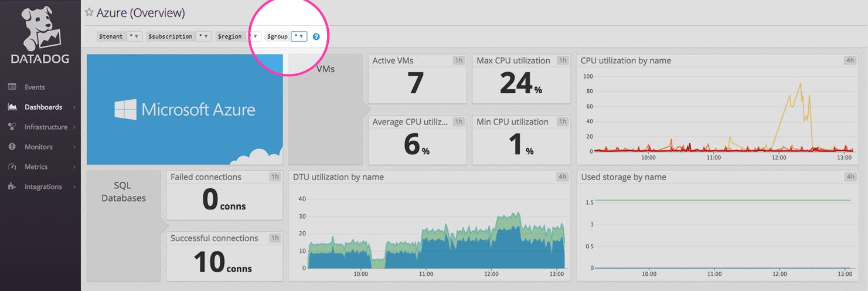Open template variables help icon

tap(316, 36)
